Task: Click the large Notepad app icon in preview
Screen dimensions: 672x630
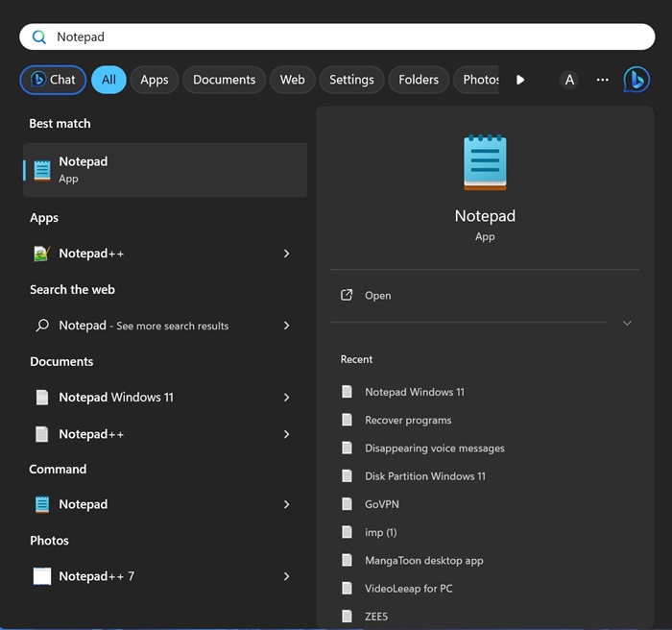Action: [485, 163]
